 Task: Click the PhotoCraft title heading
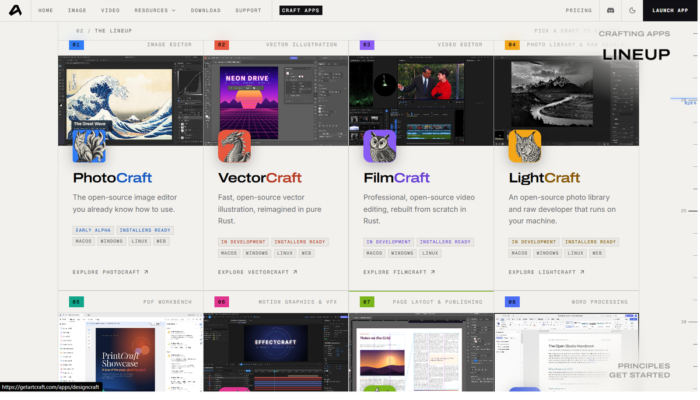(112, 178)
